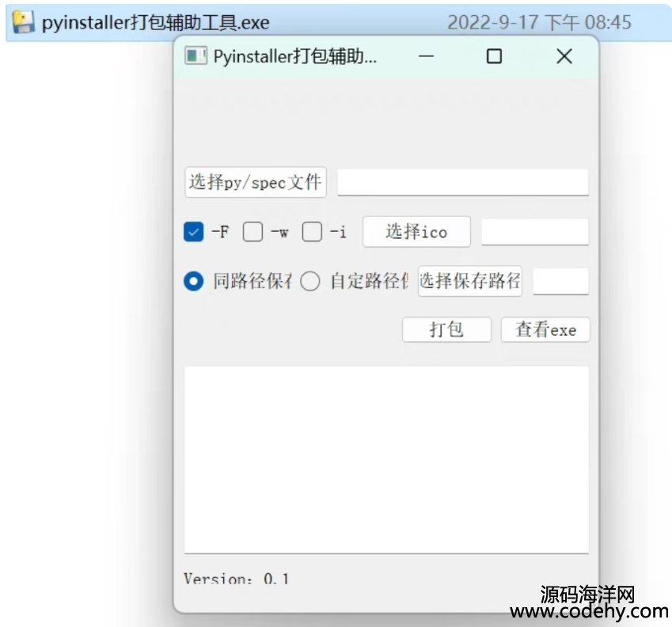Click the py/spec file path input field
This screenshot has height=627, width=672.
click(463, 183)
